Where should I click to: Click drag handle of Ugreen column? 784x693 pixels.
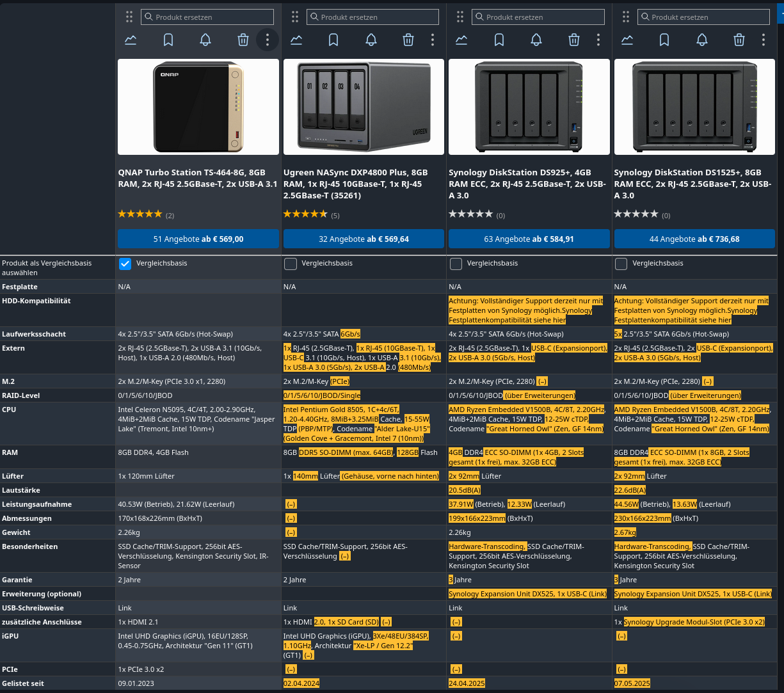point(295,17)
